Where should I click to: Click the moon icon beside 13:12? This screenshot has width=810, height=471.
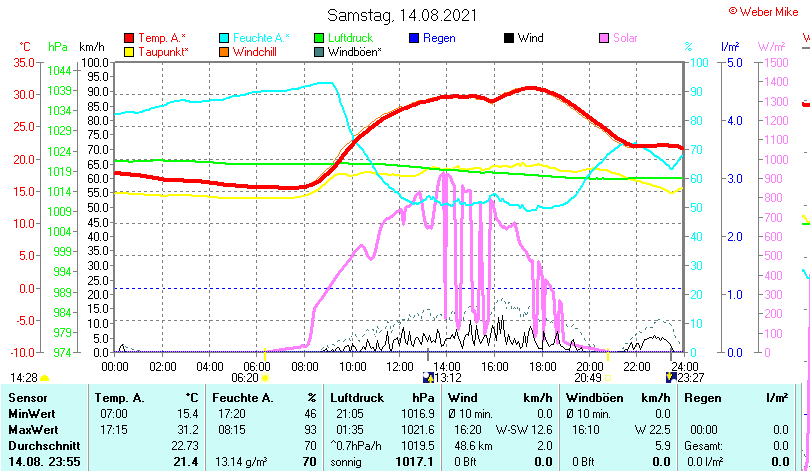[x=429, y=378]
